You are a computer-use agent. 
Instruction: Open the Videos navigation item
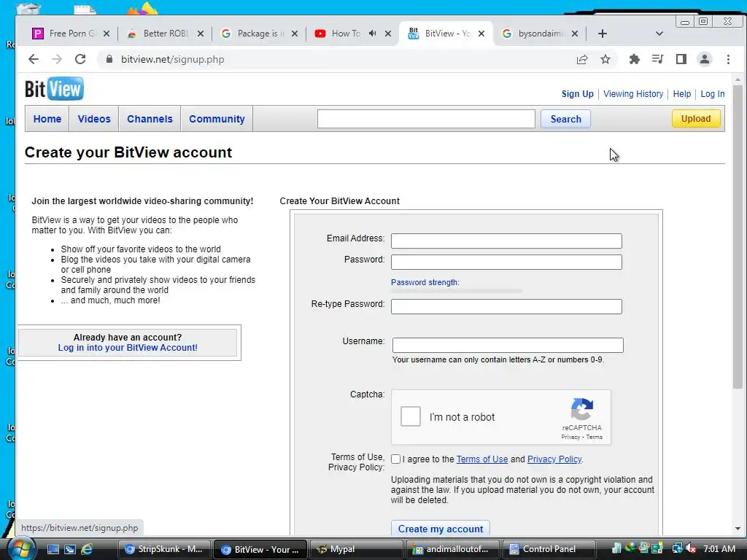(94, 119)
